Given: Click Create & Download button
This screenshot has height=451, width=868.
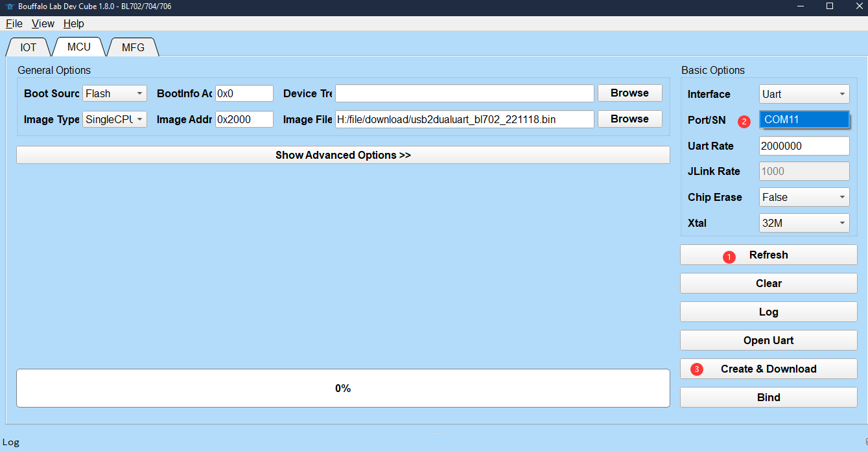Looking at the screenshot, I should 769,369.
